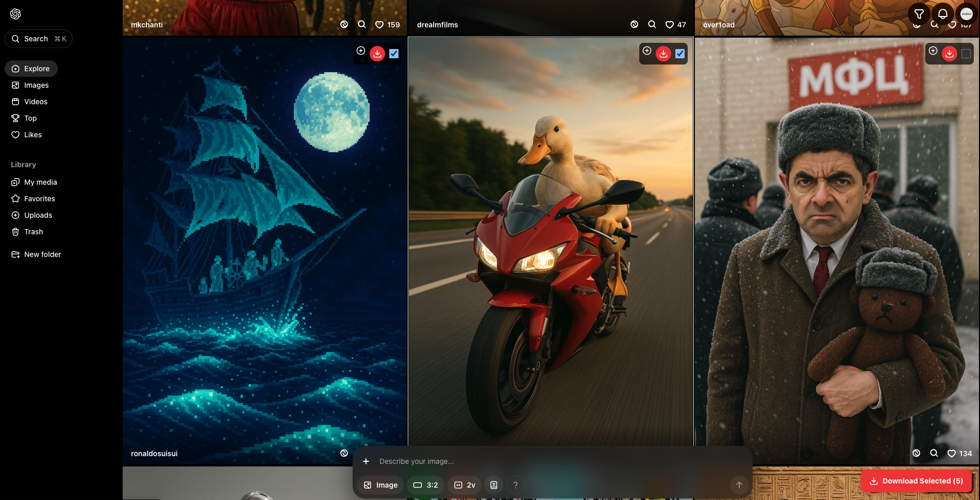980x500 pixels.
Task: Open the filter funnel icon
Action: 919,14
